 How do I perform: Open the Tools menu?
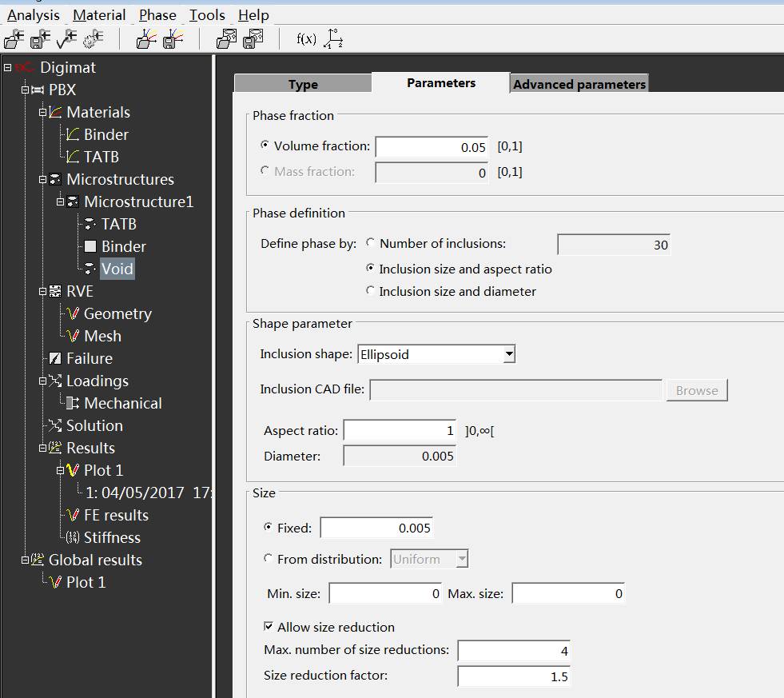207,15
